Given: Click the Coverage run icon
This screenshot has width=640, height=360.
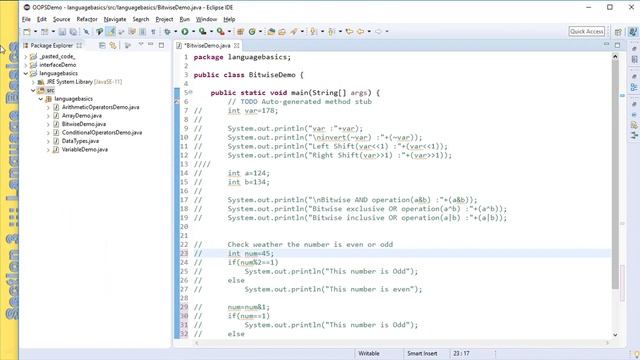Looking at the screenshot, I should click(202, 31).
